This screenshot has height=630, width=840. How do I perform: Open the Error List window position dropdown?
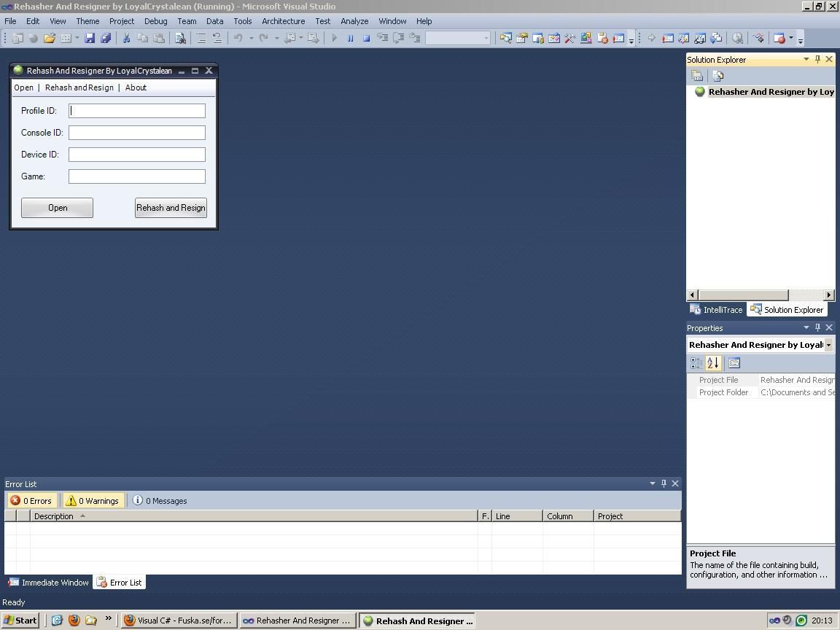652,483
